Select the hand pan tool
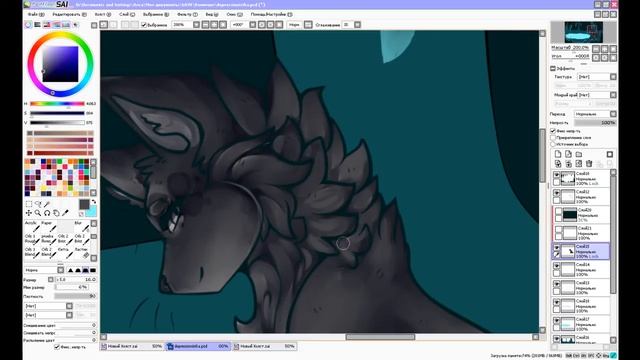 [56, 213]
